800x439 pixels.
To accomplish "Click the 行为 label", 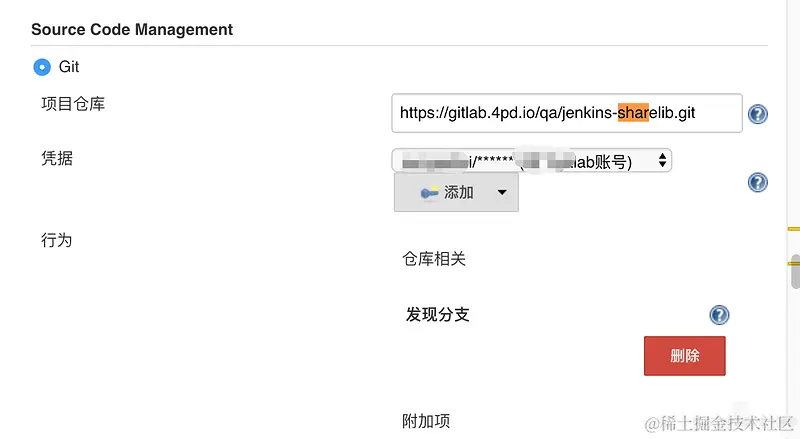I will (57, 240).
